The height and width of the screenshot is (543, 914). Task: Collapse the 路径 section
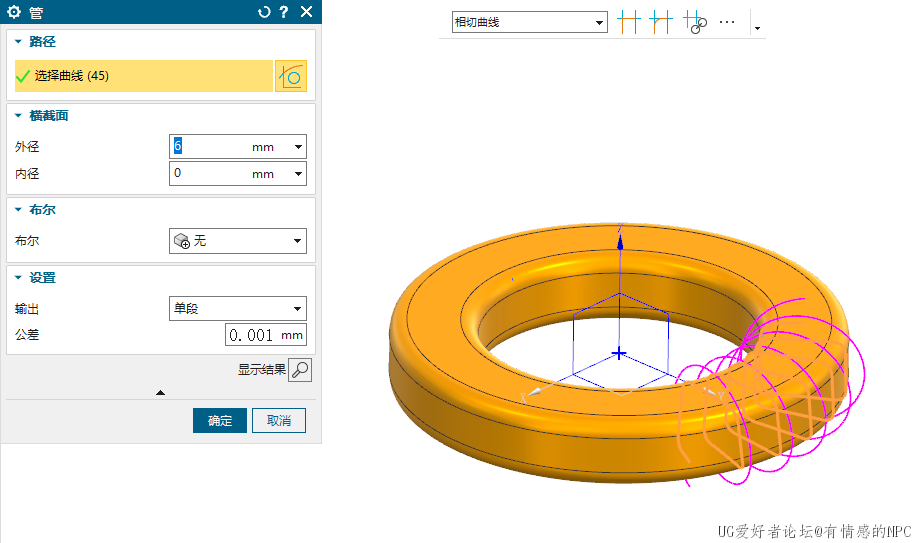click(18, 42)
